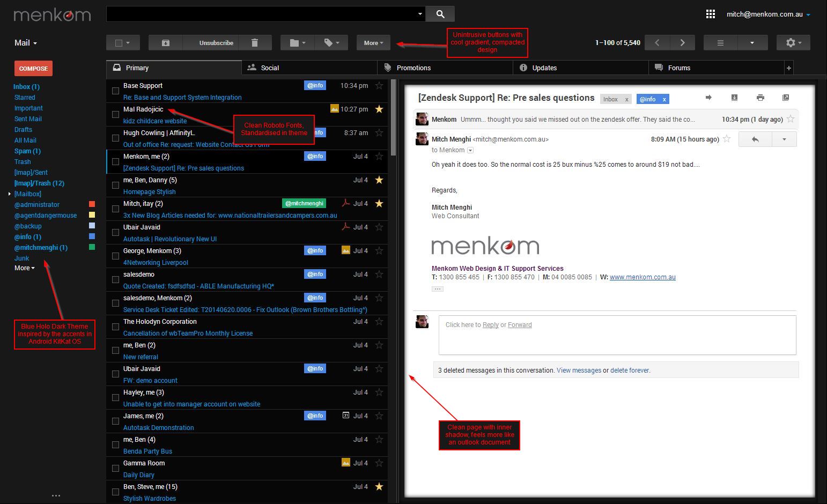Click the search magnifier button

tap(440, 14)
